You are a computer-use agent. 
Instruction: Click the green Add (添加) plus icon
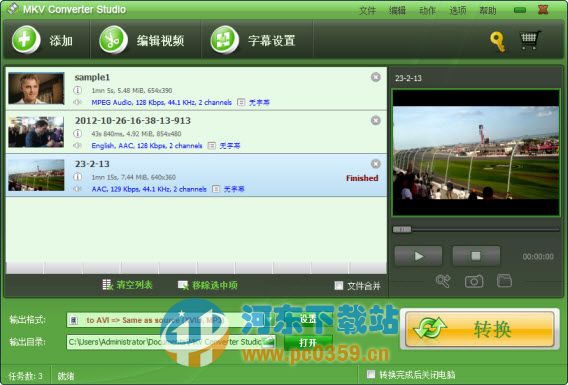pyautogui.click(x=26, y=39)
